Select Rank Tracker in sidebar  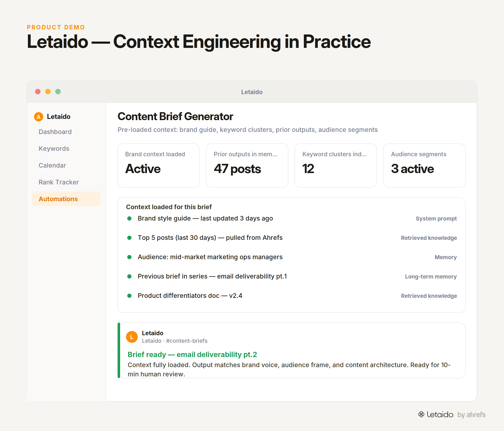coord(66,182)
